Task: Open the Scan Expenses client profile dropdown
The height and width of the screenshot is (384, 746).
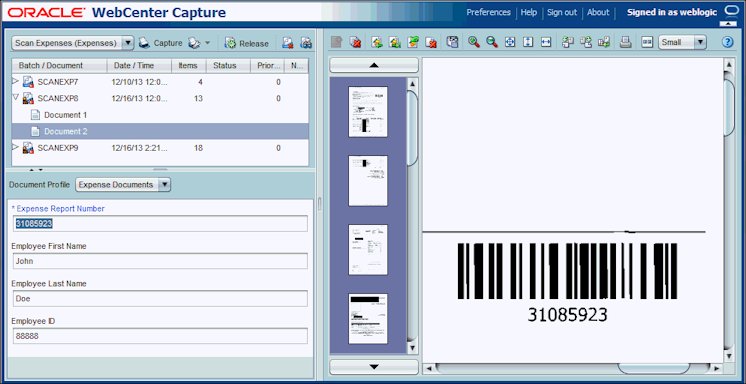Action: pos(128,43)
